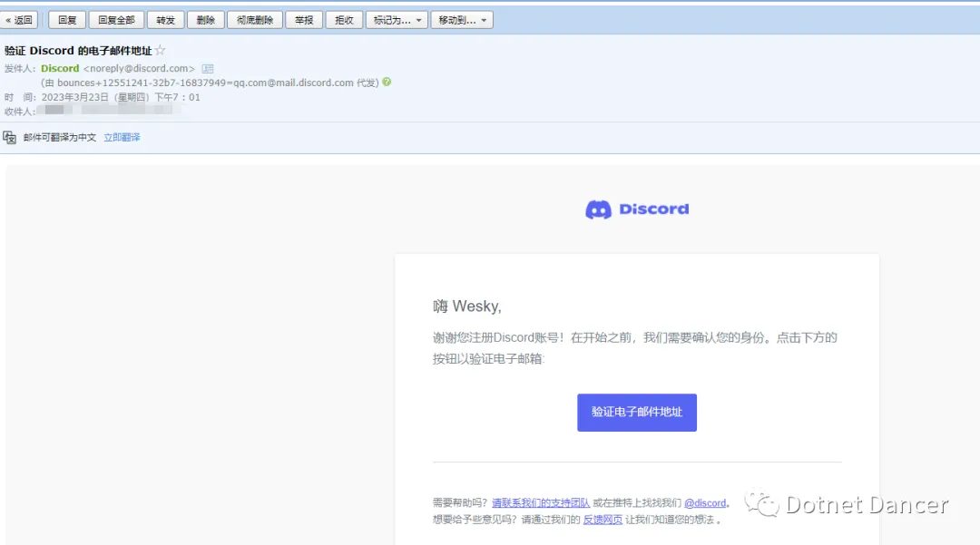Go back with the 返回 button
The image size is (980, 545).
point(19,20)
